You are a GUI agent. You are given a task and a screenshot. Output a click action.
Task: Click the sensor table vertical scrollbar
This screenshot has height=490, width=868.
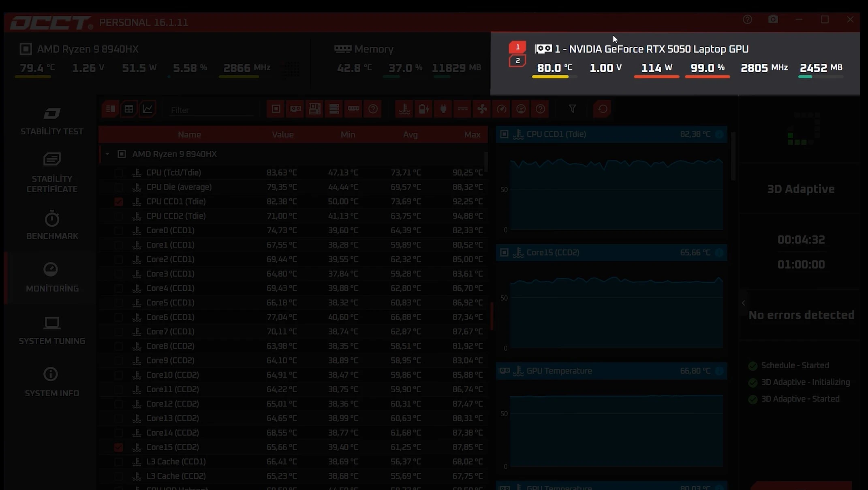point(486,161)
